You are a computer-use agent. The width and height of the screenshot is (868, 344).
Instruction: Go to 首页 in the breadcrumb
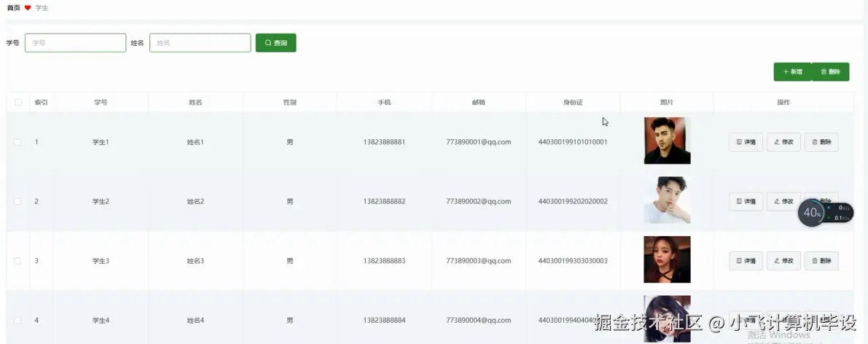click(x=13, y=8)
